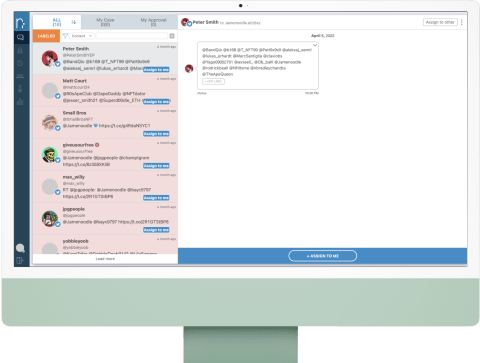Switch to the My Case tab

pyautogui.click(x=105, y=22)
